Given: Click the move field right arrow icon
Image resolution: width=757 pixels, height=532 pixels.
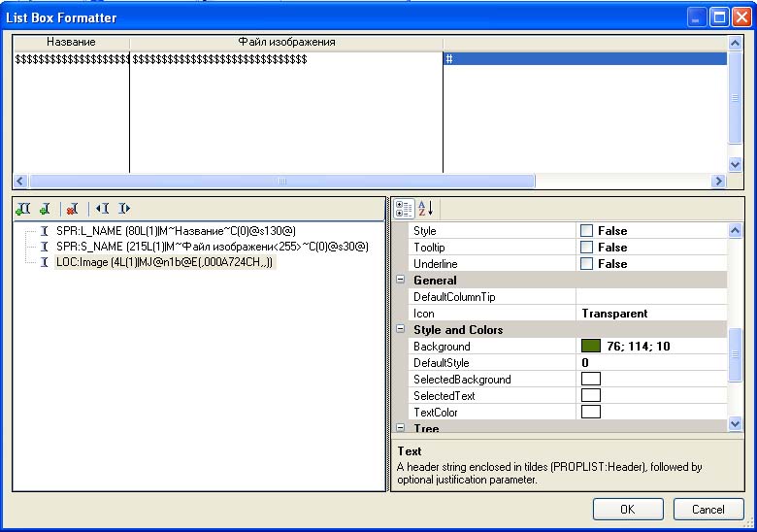Looking at the screenshot, I should 123,209.
